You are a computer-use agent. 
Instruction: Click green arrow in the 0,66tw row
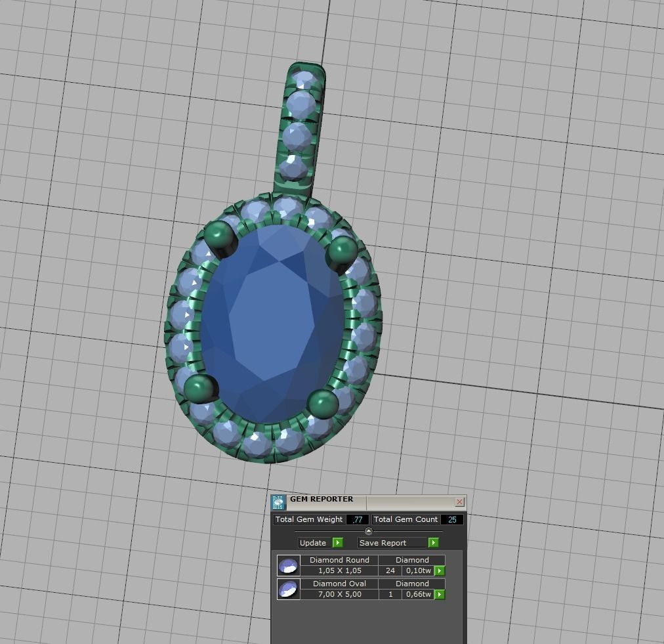pos(440,594)
